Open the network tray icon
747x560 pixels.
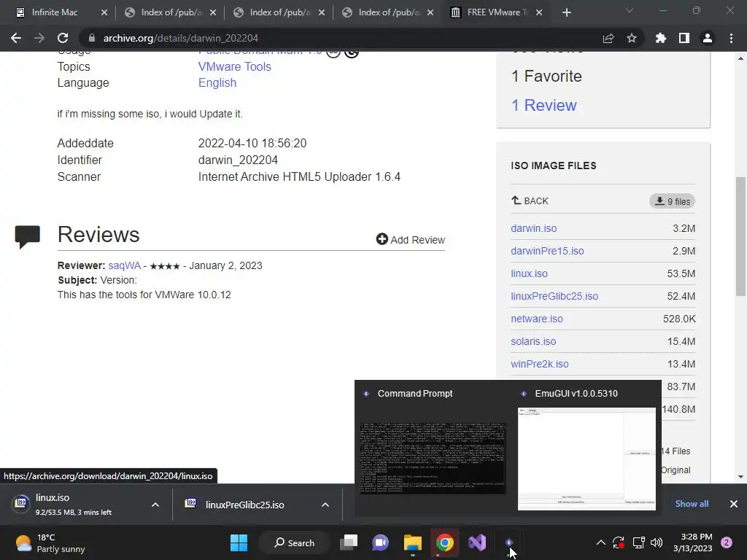coord(638,542)
